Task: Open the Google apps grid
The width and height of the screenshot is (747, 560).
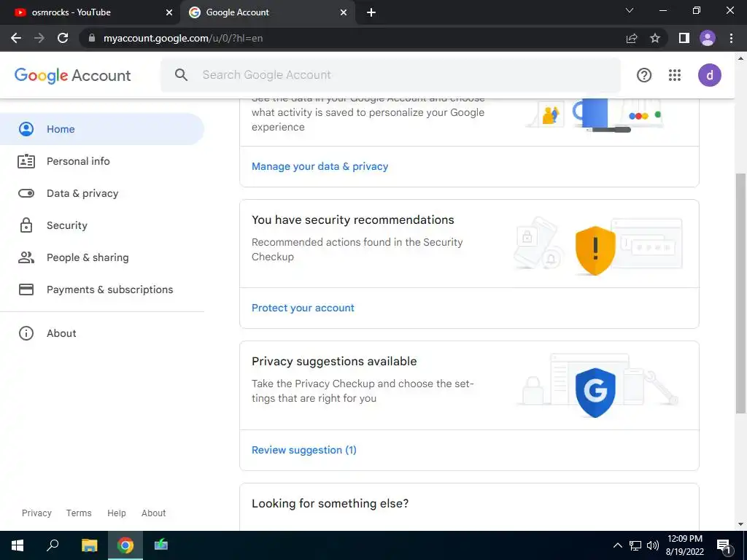Action: tap(675, 75)
